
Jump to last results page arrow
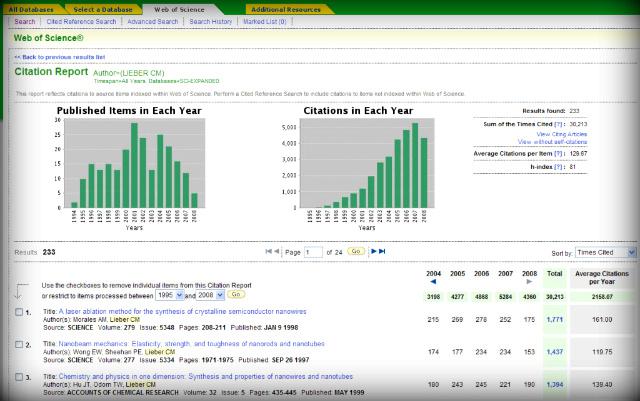pos(382,252)
